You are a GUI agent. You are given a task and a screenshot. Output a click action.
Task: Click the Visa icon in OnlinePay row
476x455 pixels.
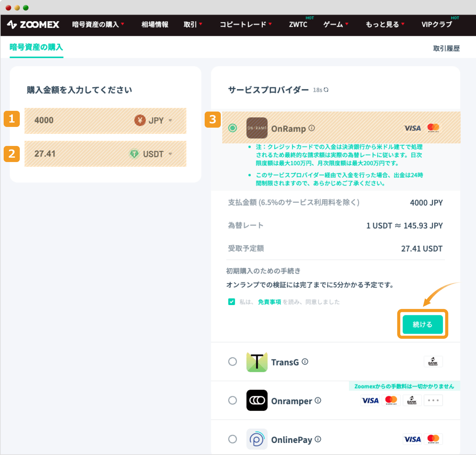412,439
